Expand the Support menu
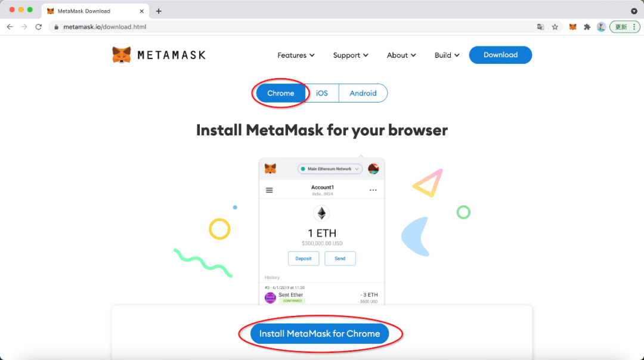This screenshot has height=360, width=644. [351, 55]
